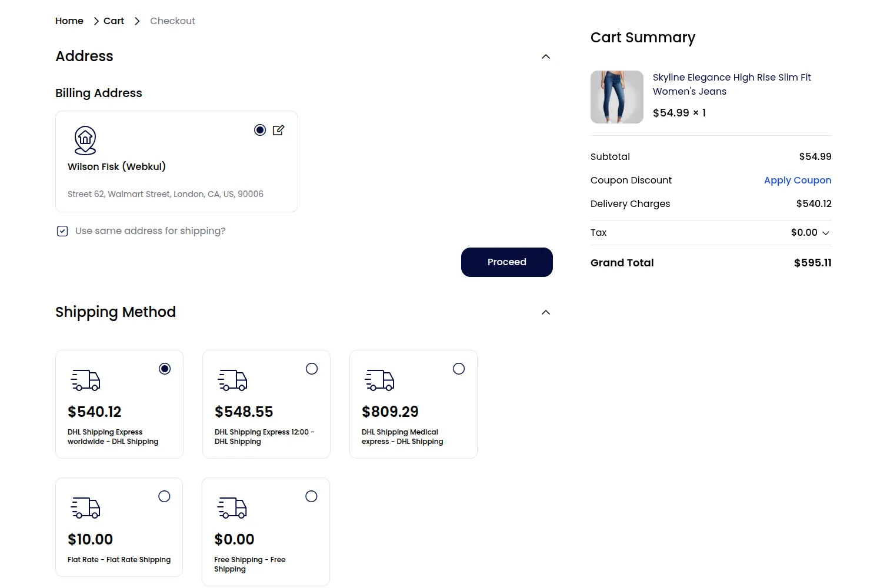Image resolution: width=887 pixels, height=588 pixels.
Task: Click the Flat Rate shipping truck icon
Action: [x=86, y=507]
